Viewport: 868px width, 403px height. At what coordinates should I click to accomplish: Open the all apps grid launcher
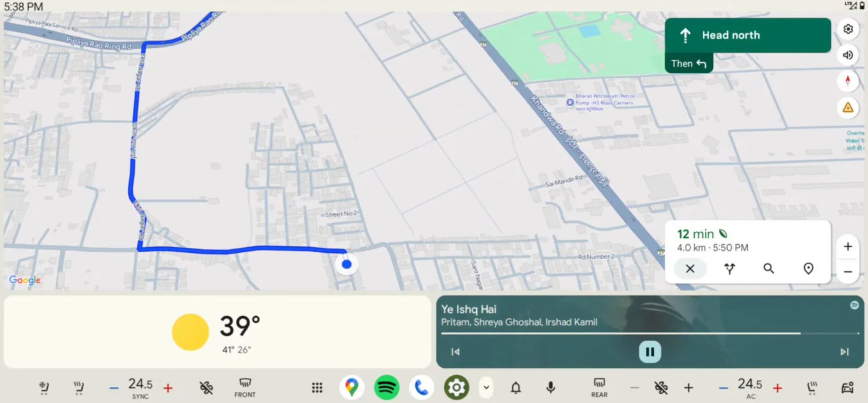[x=317, y=388]
